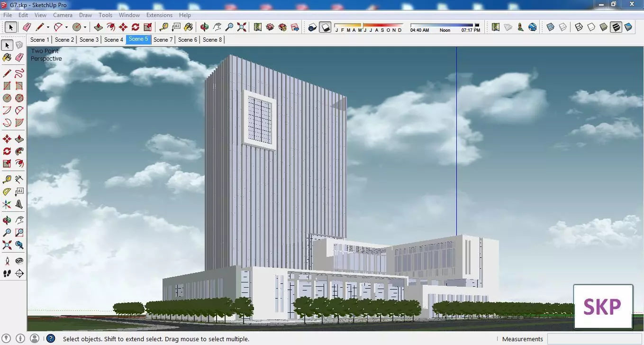Switch to the Scene 8 tab
The width and height of the screenshot is (644, 345).
point(212,40)
